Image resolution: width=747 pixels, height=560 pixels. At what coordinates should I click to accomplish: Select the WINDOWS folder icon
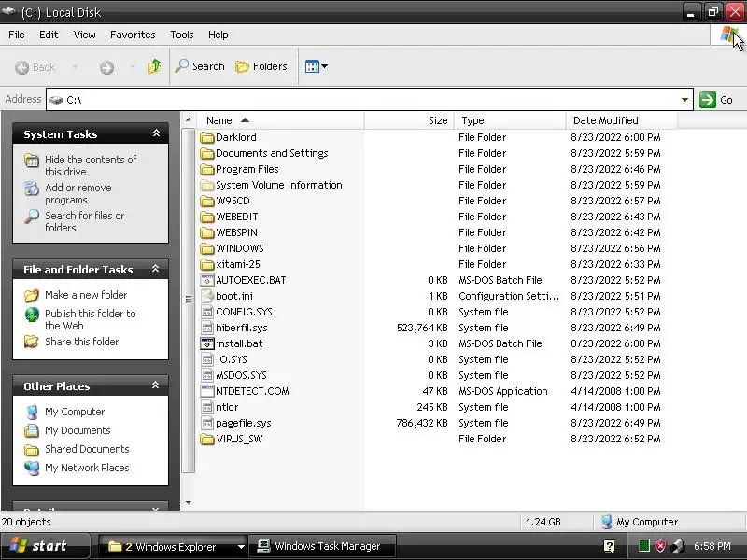[x=206, y=248]
